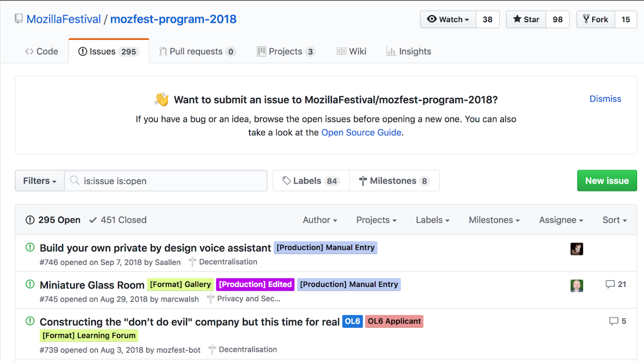Show the 295 Open issues

point(53,220)
